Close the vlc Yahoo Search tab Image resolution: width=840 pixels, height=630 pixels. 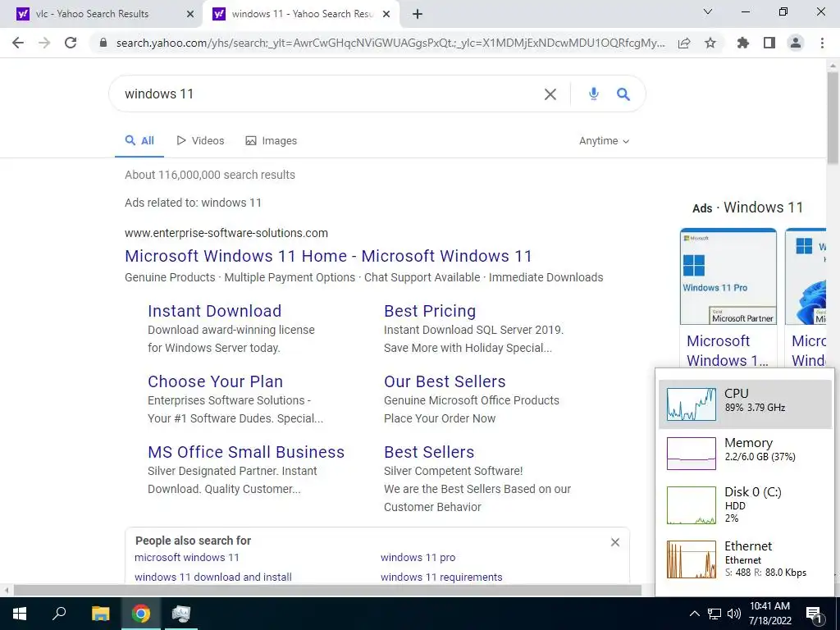pos(189,14)
